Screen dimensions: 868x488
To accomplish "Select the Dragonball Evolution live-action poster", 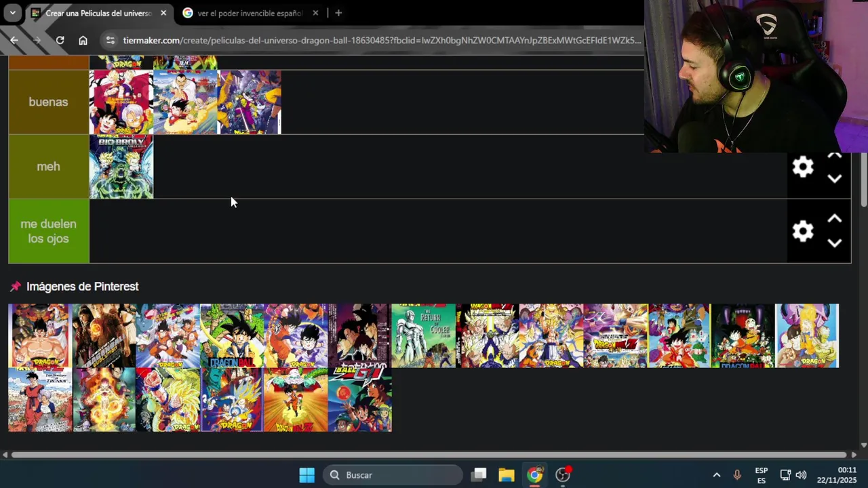I will click(104, 335).
